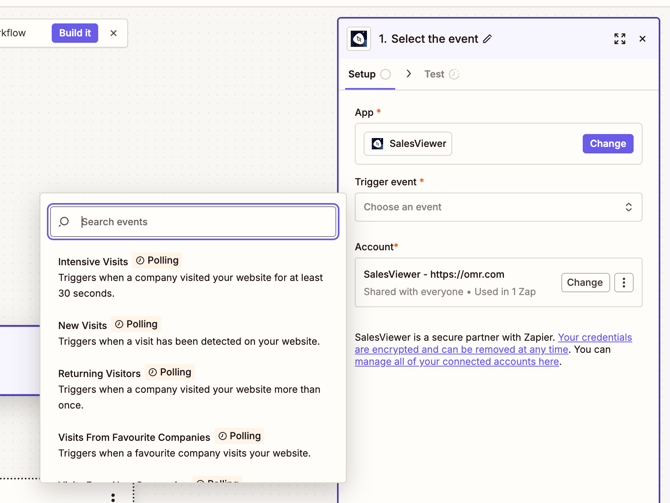Click Polling badge next to Intensive Visits

pyautogui.click(x=157, y=260)
